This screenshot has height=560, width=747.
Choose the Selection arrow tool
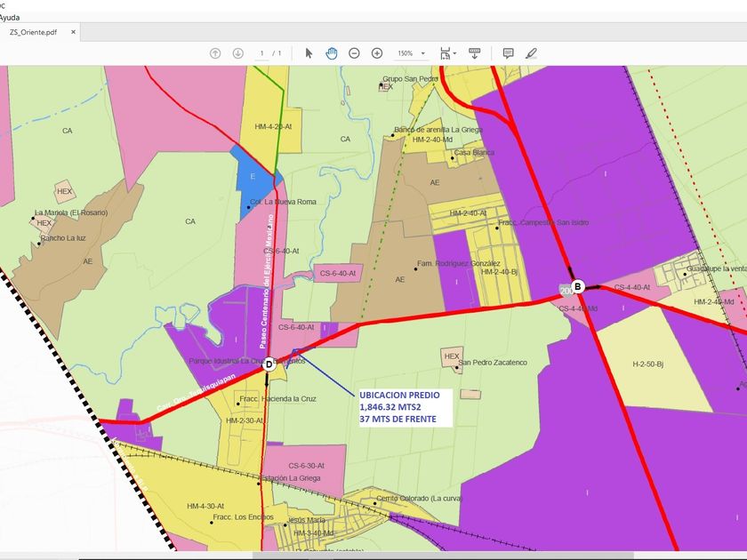tap(309, 53)
